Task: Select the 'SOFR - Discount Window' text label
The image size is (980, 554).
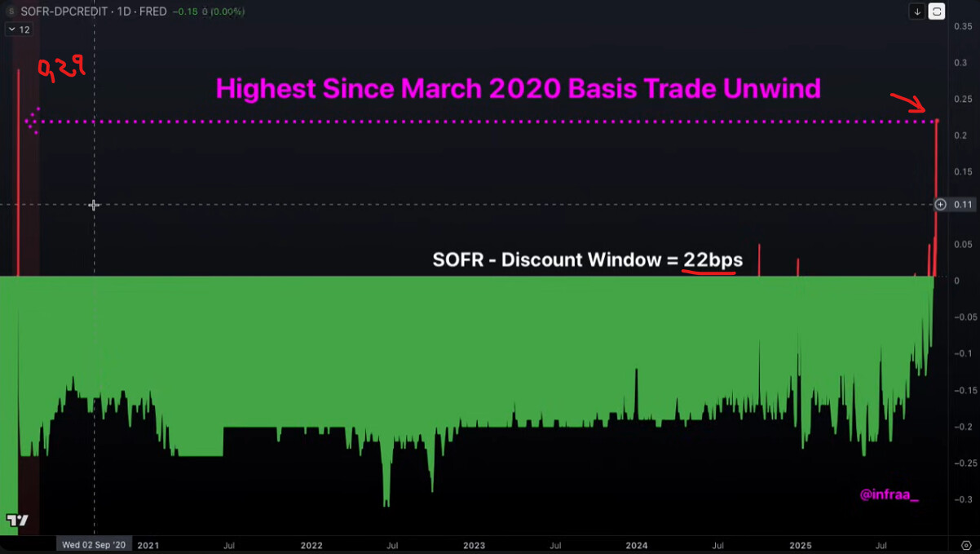Action: coord(587,260)
